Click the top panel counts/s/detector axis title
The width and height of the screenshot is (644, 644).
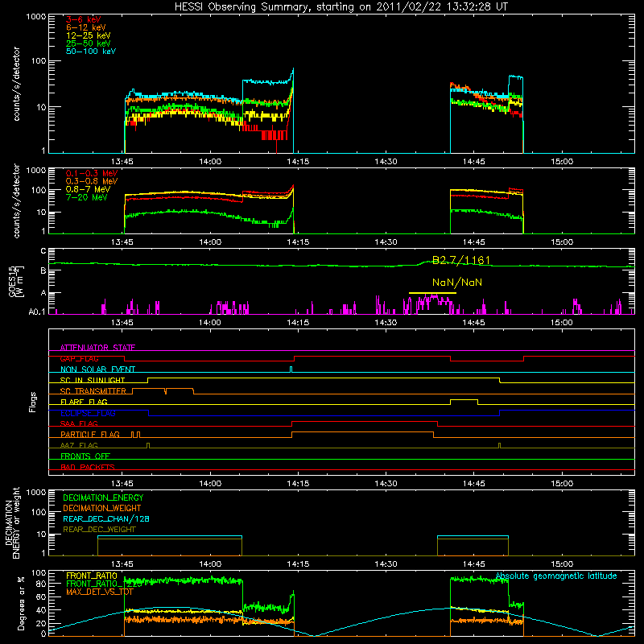click(16, 84)
